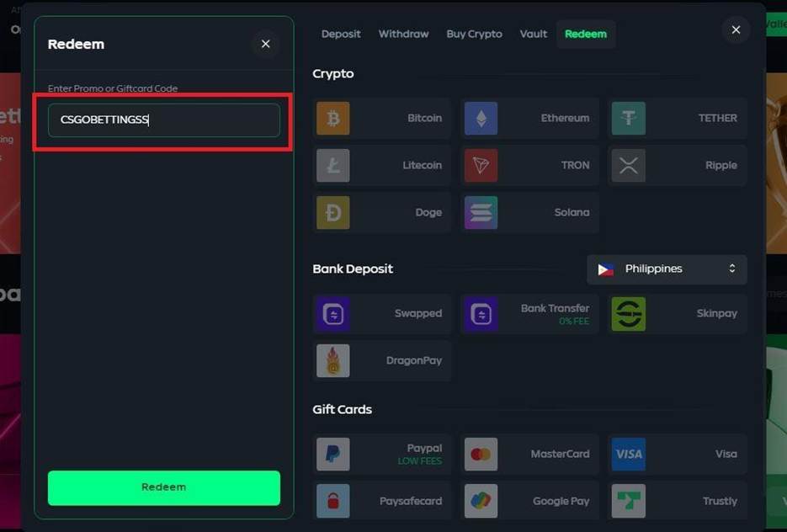Click the Paypal label text

tap(424, 448)
